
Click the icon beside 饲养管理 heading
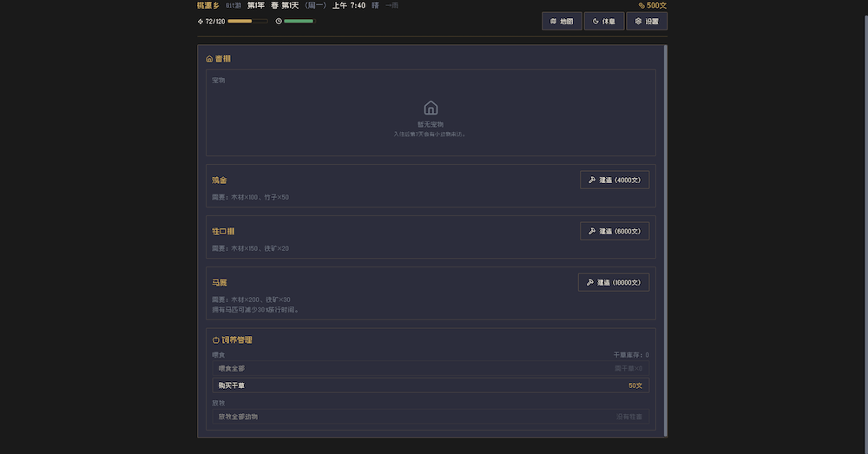click(216, 339)
